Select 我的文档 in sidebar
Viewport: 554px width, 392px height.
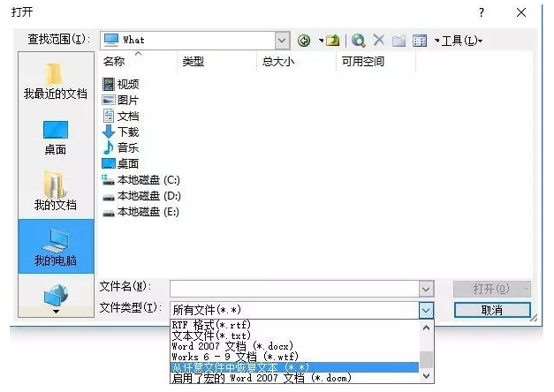(x=56, y=191)
